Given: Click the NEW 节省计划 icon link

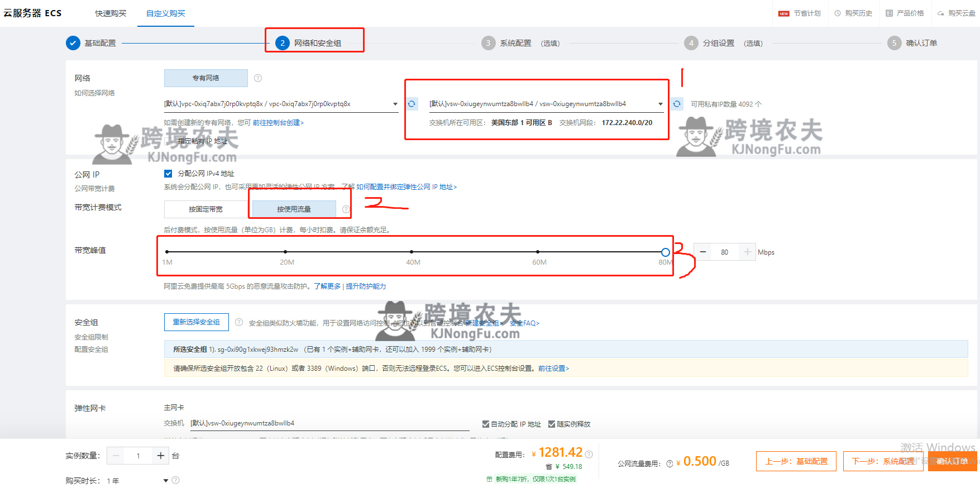Looking at the screenshot, I should click(x=800, y=13).
